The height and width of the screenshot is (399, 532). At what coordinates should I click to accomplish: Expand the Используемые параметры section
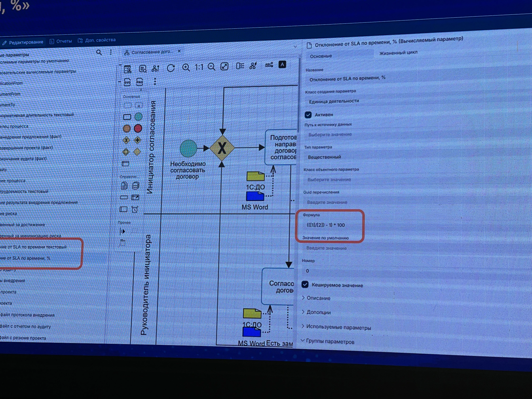tap(338, 327)
